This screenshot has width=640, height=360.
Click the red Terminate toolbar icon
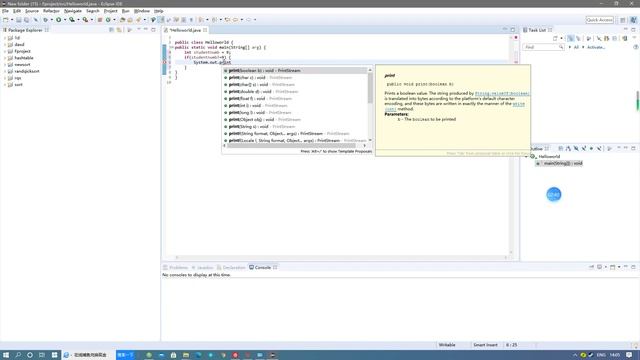click(100, 20)
